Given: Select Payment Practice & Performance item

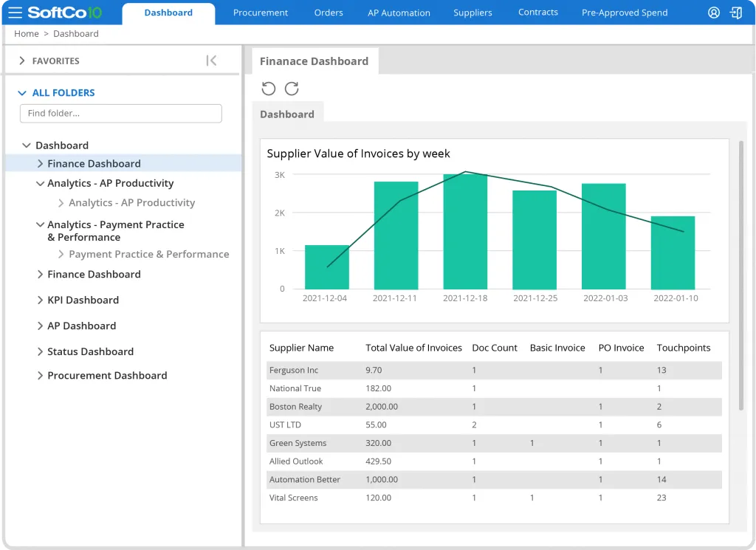Looking at the screenshot, I should pyautogui.click(x=148, y=254).
